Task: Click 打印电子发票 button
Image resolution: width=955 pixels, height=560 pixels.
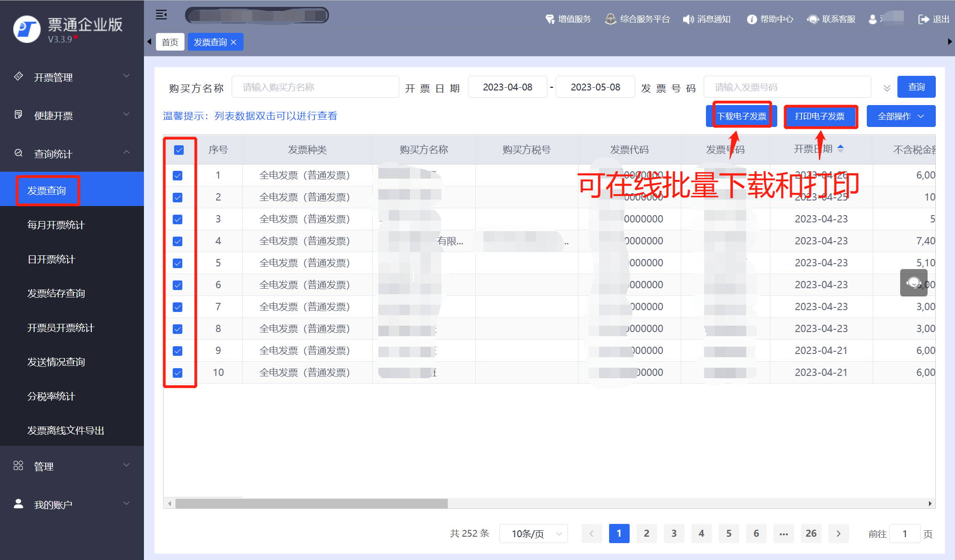Action: coord(820,116)
